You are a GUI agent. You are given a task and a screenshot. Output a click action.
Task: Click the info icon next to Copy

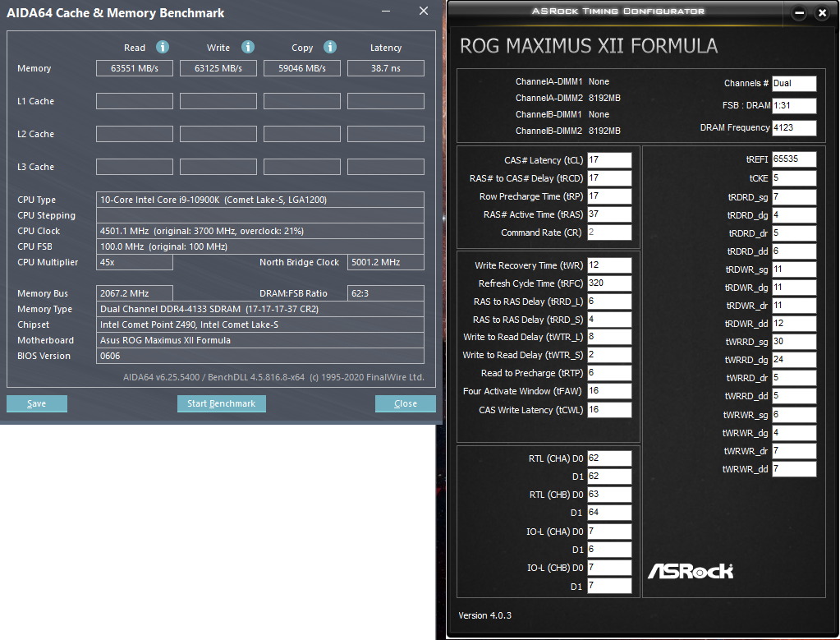point(330,48)
